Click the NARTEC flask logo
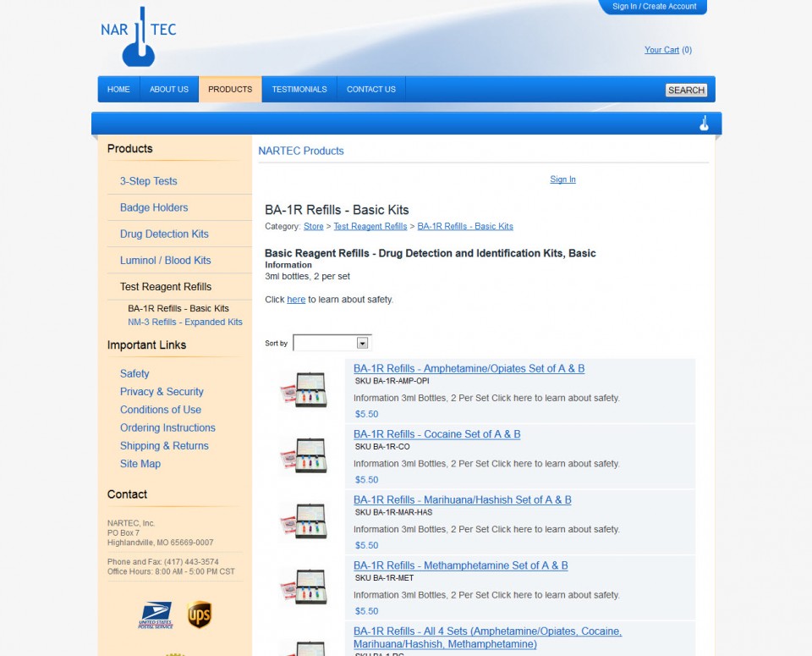The width and height of the screenshot is (812, 656). [x=139, y=36]
